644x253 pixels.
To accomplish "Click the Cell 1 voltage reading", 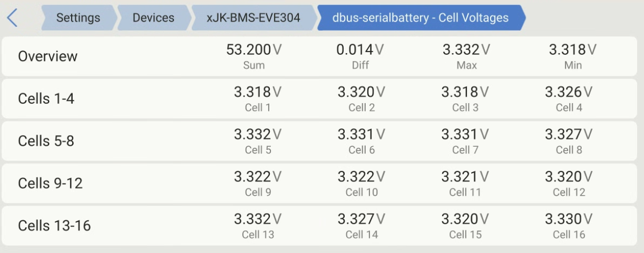I will click(x=258, y=93).
